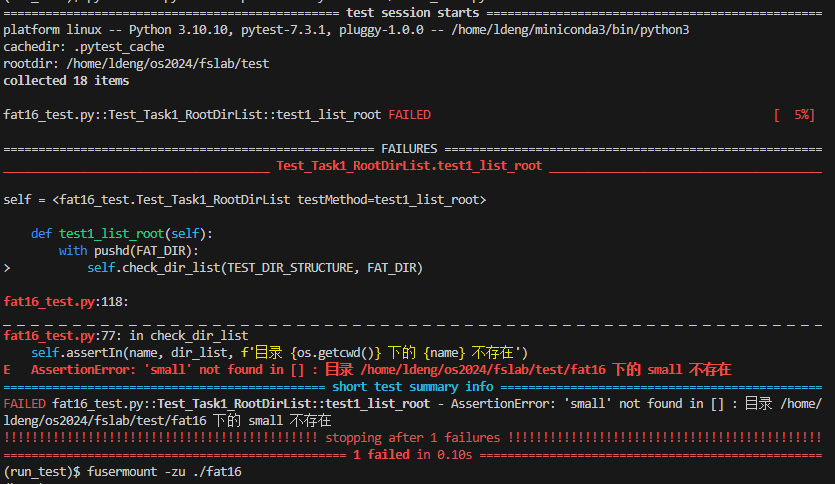Viewport: 835px width, 484px height.
Task: Click the red FAILED status beside test1_list_root
Action: (409, 115)
